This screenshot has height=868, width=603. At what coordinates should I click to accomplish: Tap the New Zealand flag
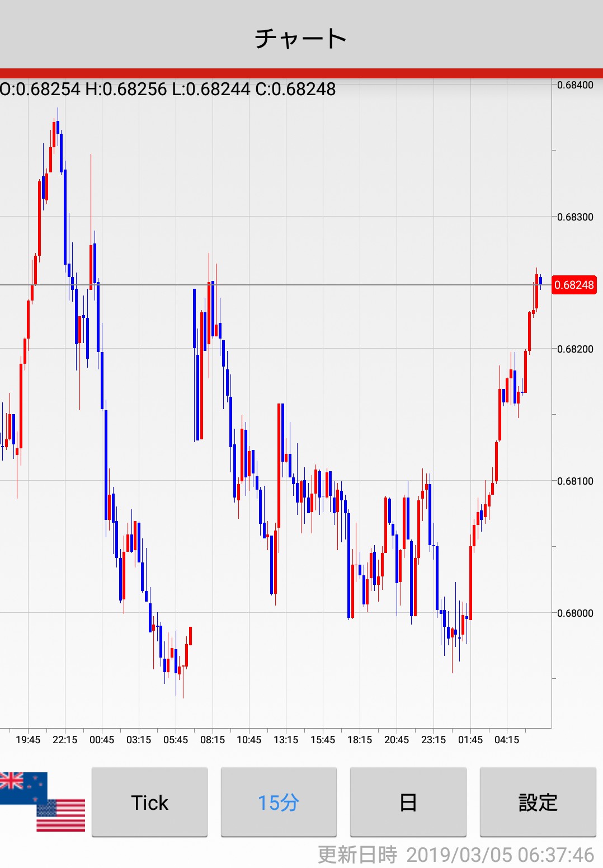[22, 787]
